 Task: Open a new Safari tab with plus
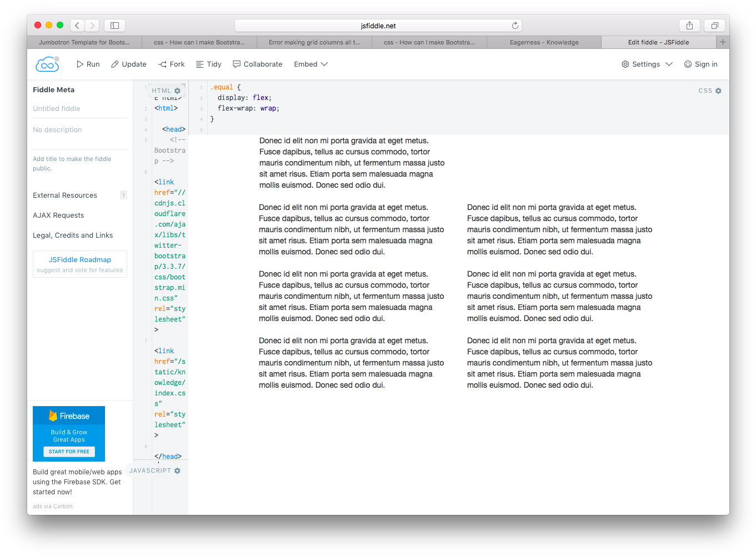pos(723,42)
